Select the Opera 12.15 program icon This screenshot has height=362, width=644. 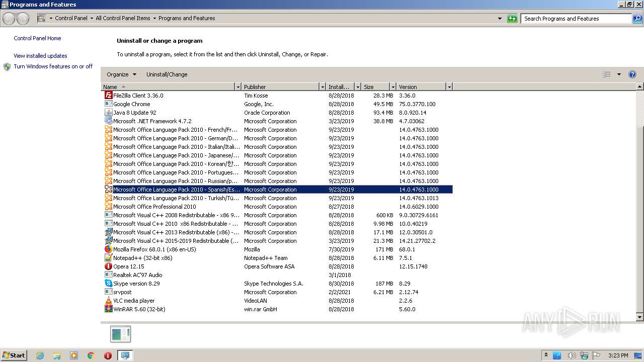pos(108,266)
